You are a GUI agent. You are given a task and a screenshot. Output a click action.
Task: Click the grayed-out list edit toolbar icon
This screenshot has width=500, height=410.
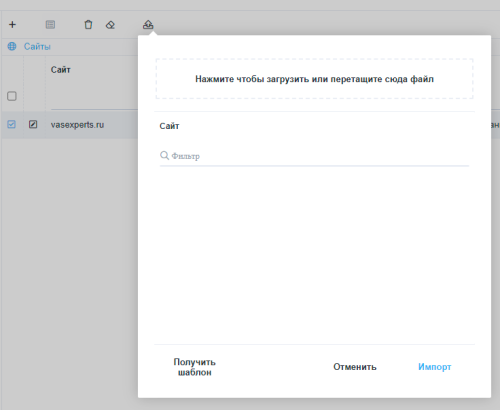50,25
